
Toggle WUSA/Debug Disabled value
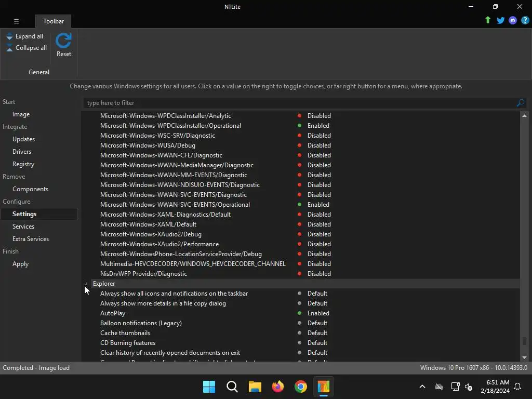point(319,145)
